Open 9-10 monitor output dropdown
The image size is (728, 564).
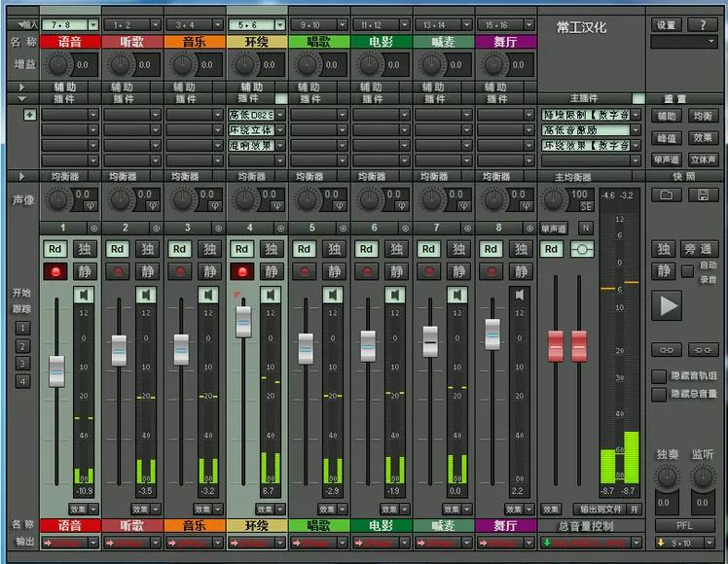tap(709, 543)
